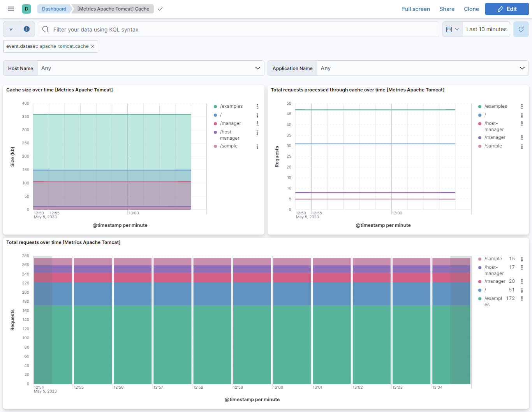The height and width of the screenshot is (412, 532).
Task: Open the calendar quick date menu
Action: 452,29
